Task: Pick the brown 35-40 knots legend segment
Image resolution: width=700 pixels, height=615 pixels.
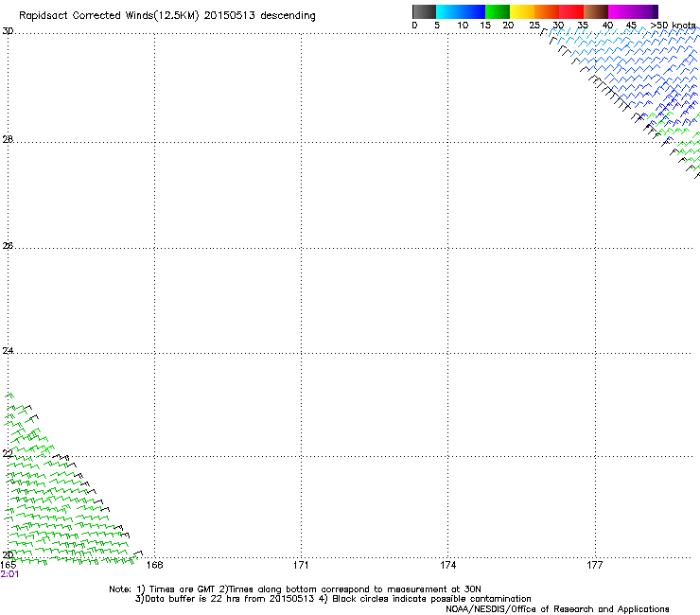Action: pyautogui.click(x=596, y=11)
